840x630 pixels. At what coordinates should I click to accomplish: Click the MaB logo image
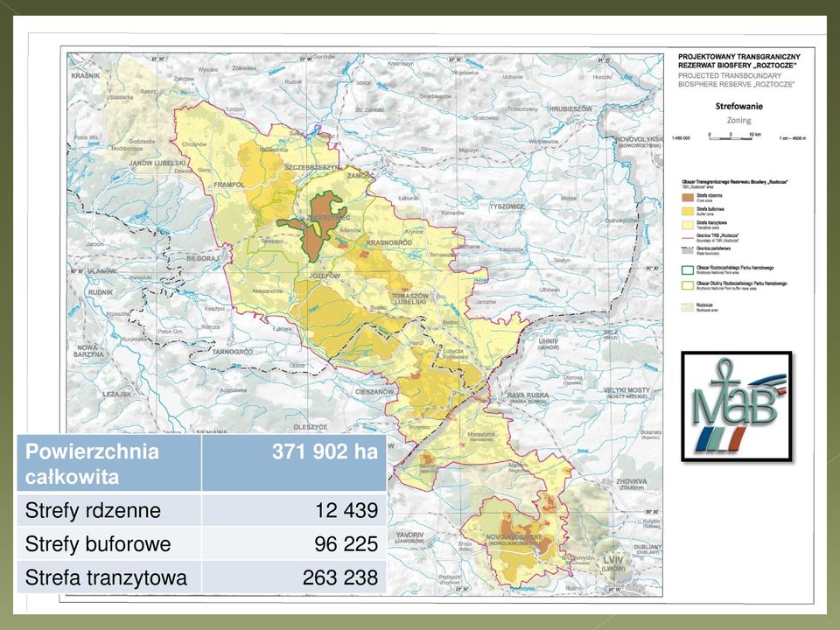[x=737, y=406]
